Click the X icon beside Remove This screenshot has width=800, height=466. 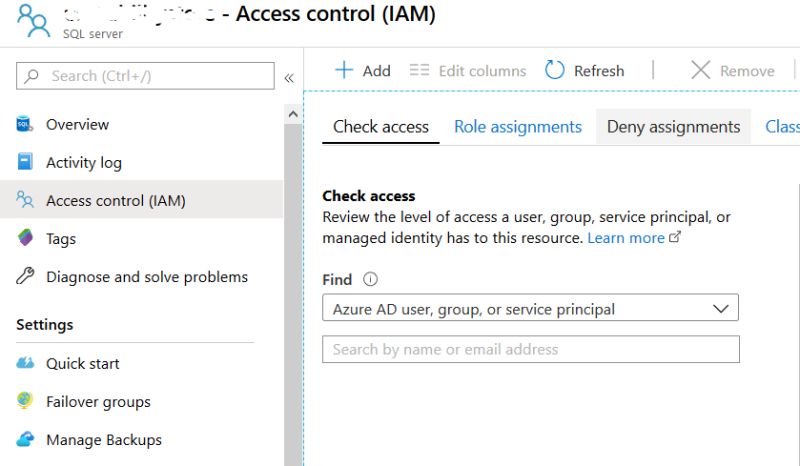click(701, 70)
